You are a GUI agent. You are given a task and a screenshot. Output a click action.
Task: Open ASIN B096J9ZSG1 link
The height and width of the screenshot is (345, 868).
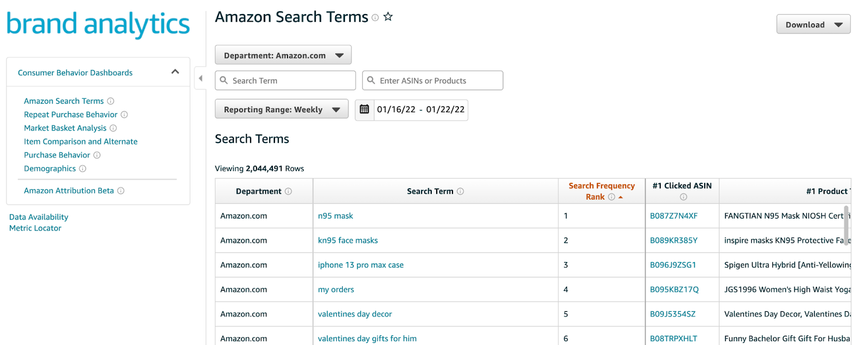point(673,265)
